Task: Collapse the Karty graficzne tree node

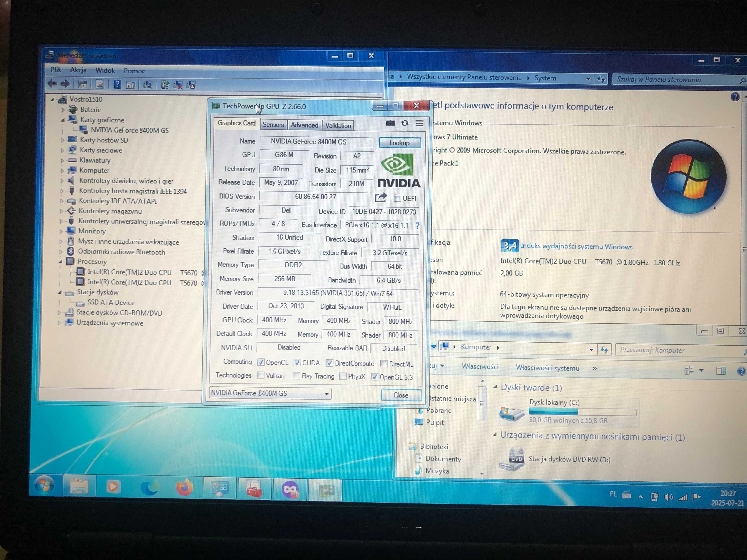Action: tap(63, 120)
